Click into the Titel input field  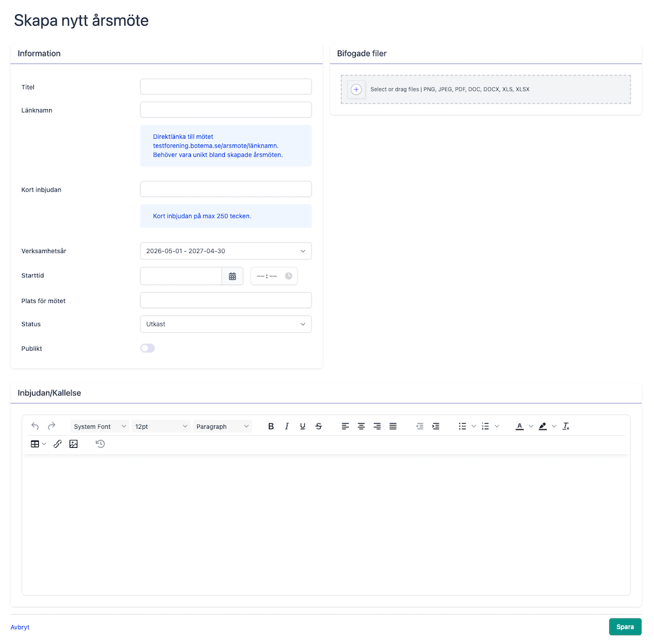226,87
